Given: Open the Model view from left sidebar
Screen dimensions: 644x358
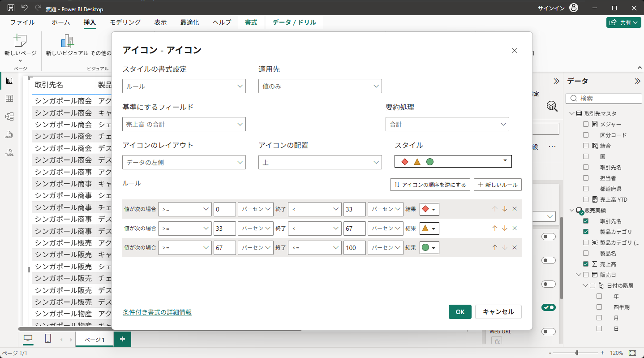Looking at the screenshot, I should click(9, 116).
